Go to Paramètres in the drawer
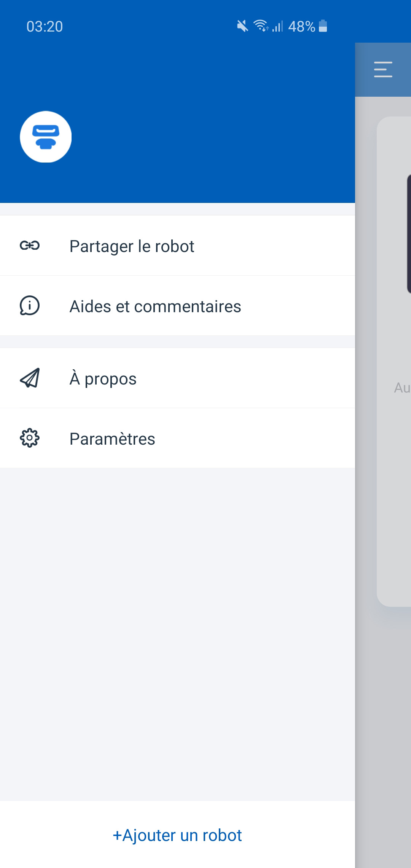 [x=112, y=439]
